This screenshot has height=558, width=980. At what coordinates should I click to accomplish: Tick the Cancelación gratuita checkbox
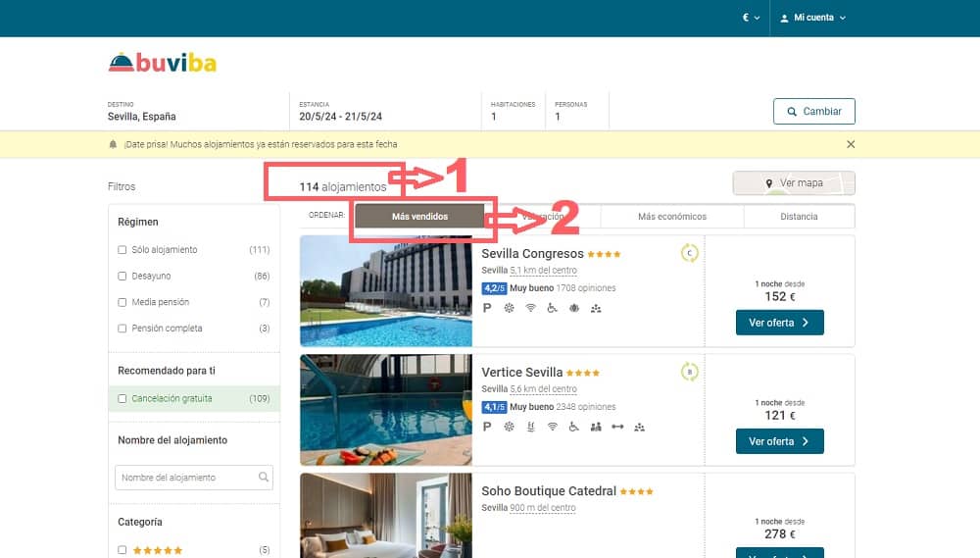point(122,398)
